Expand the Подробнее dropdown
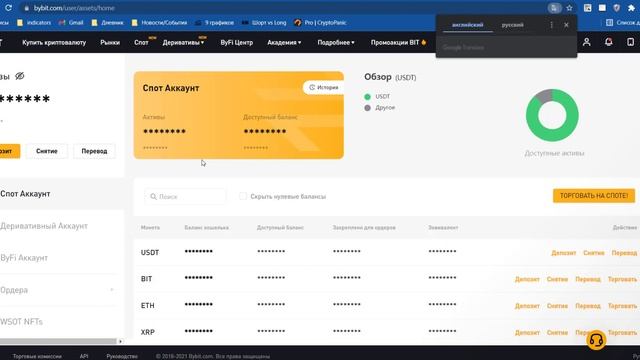 [336, 42]
